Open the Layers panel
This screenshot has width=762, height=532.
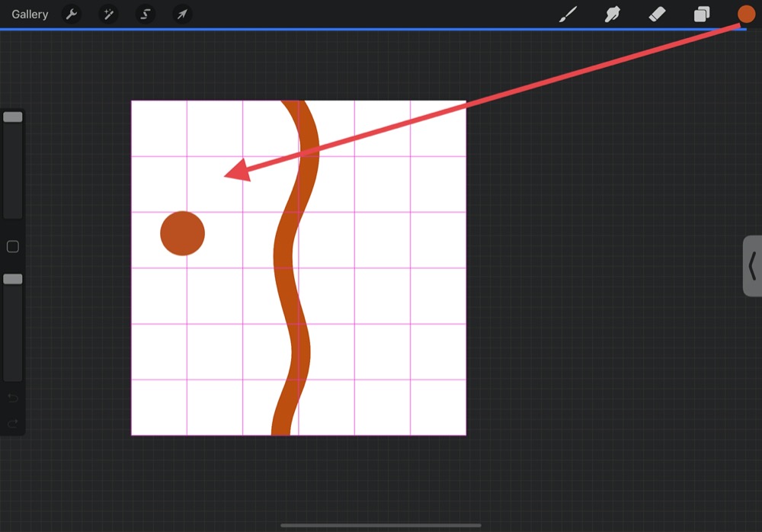[702, 14]
